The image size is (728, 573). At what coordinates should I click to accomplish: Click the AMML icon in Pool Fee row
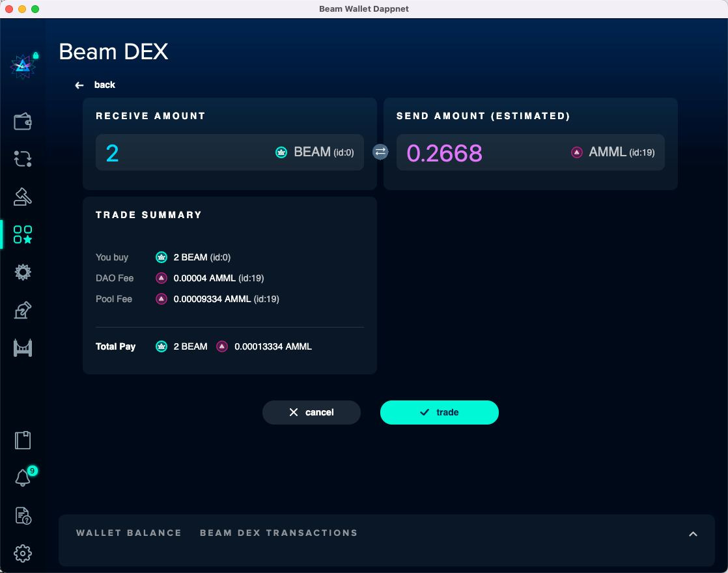coord(161,299)
